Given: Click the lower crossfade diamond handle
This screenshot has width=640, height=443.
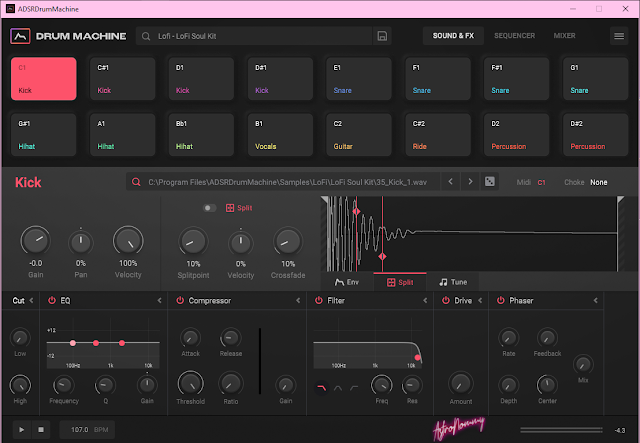Looking at the screenshot, I should (x=382, y=256).
